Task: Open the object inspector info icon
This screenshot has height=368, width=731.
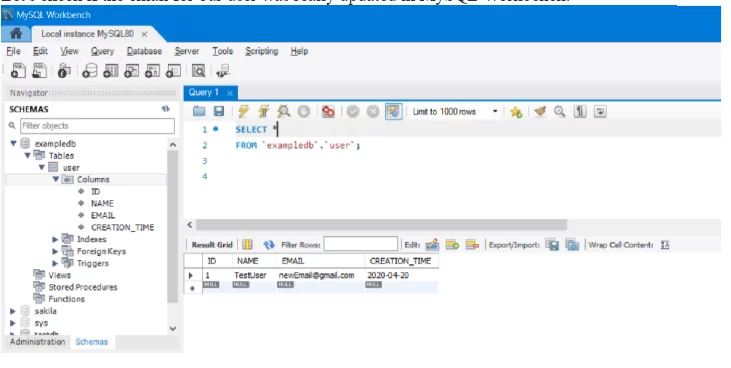Action: [x=64, y=71]
